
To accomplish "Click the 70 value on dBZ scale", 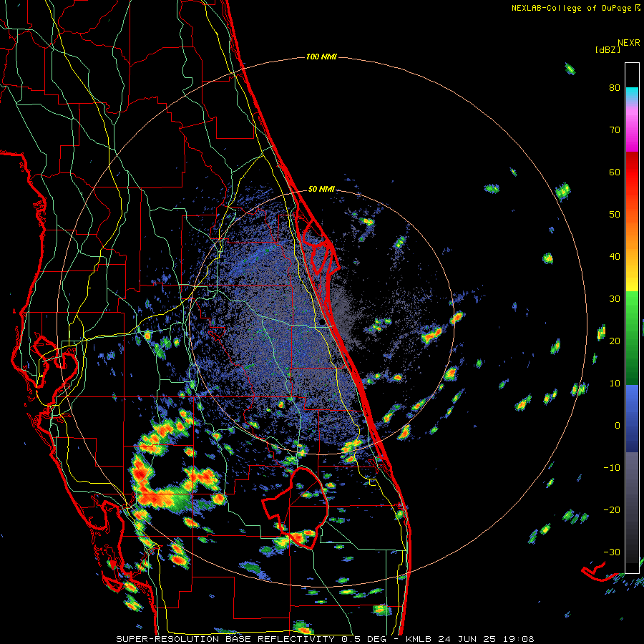I will click(x=615, y=130).
